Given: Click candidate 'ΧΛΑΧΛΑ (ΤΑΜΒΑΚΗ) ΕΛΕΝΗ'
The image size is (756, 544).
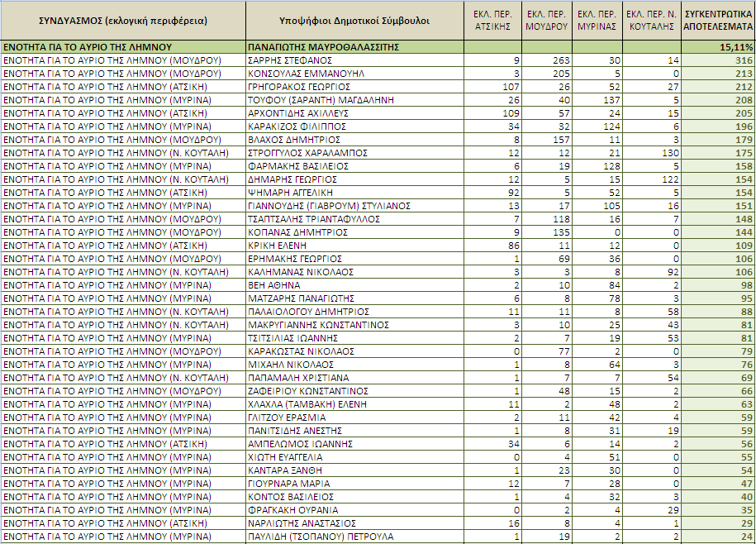Looking at the screenshot, I should tap(307, 404).
